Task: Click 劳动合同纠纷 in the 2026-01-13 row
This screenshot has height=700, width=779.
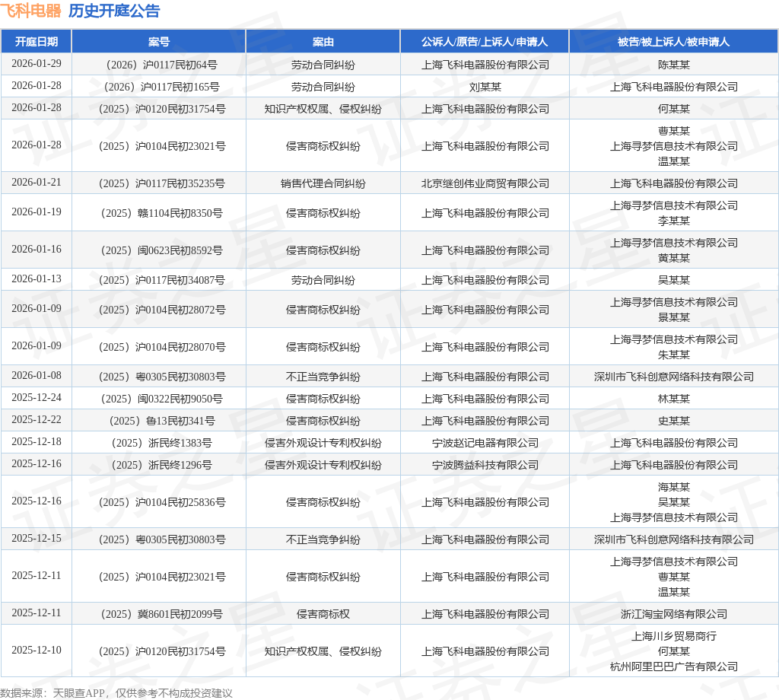Action: [323, 280]
